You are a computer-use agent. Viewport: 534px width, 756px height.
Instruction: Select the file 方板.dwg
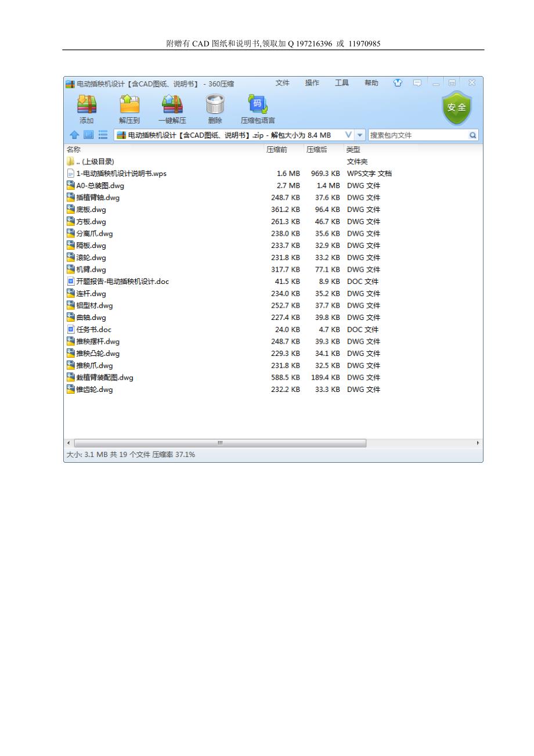click(91, 221)
